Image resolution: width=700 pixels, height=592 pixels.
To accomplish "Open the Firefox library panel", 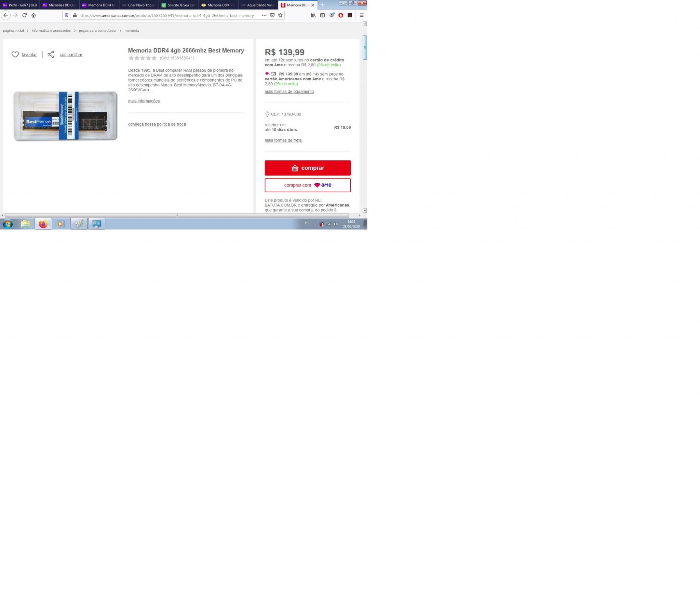I will [313, 15].
